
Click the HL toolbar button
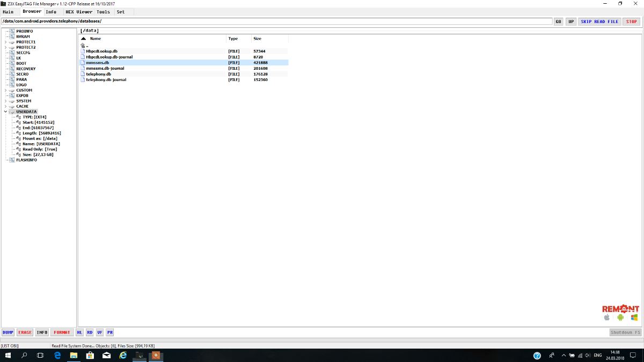79,333
